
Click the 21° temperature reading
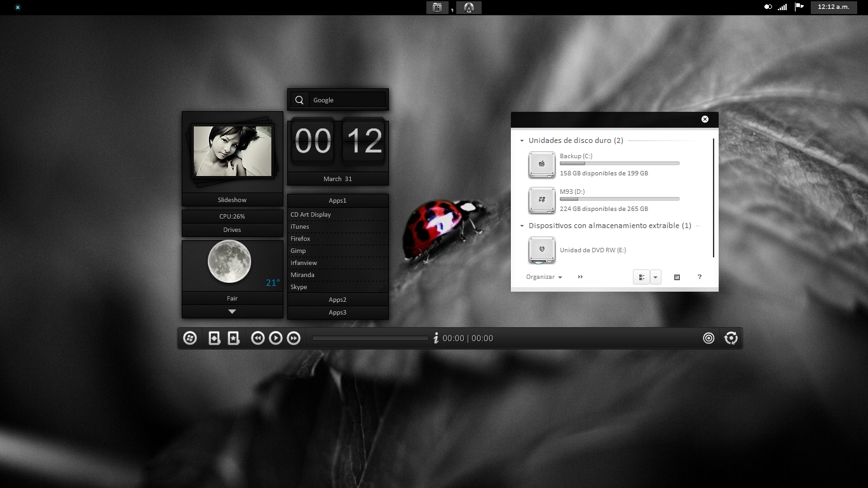pos(273,283)
